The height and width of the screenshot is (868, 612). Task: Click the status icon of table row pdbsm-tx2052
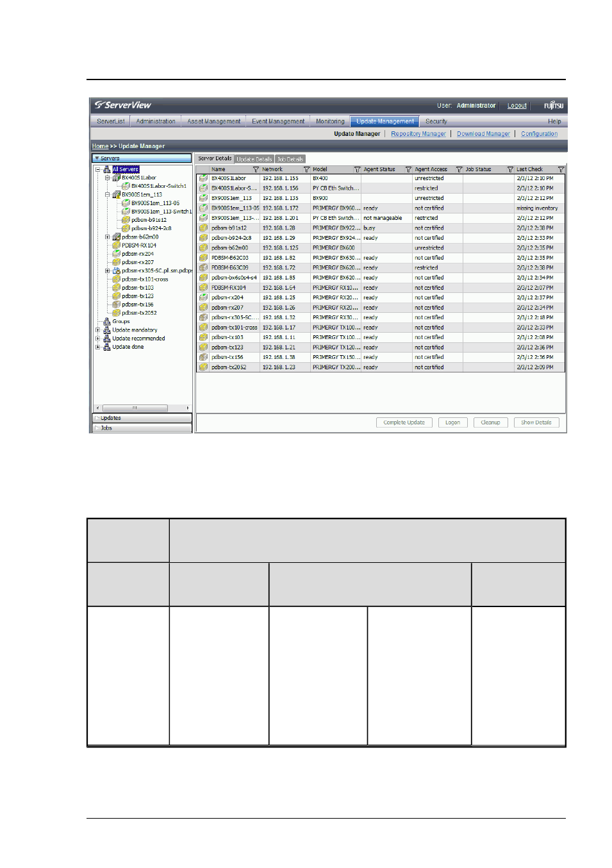pos(203,367)
